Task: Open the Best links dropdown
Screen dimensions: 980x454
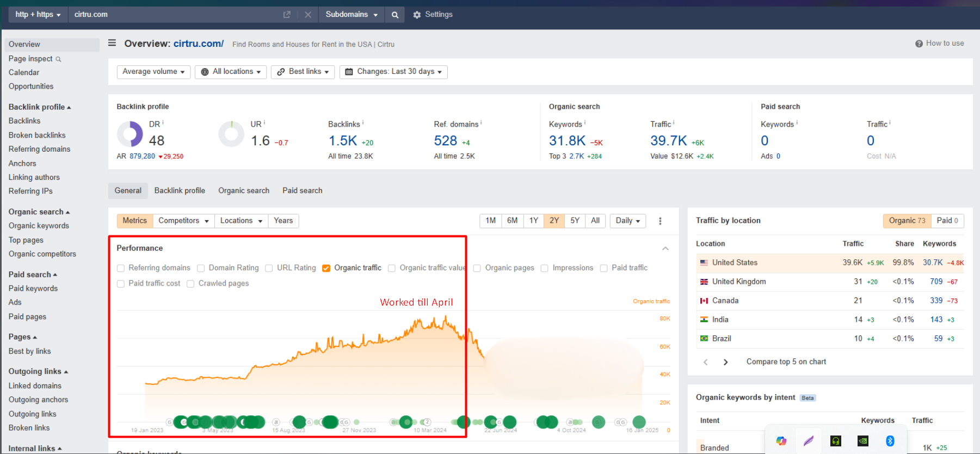Action: tap(303, 72)
